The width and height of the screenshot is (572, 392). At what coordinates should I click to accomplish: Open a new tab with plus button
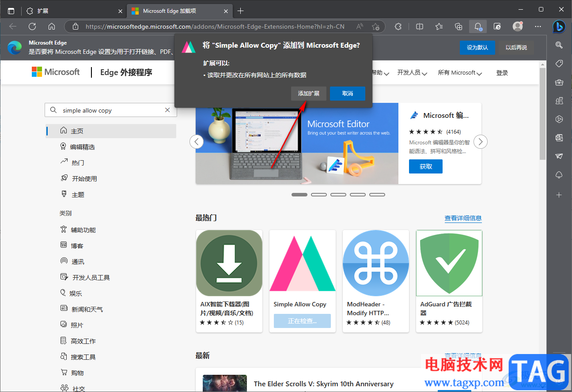[240, 11]
